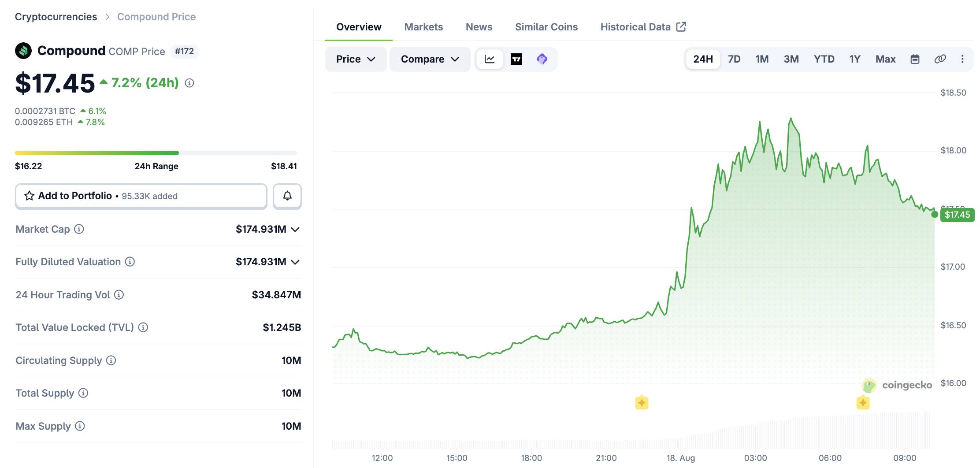Copy the chart link icon
Viewport: 980px width, 468px height.
[x=940, y=59]
